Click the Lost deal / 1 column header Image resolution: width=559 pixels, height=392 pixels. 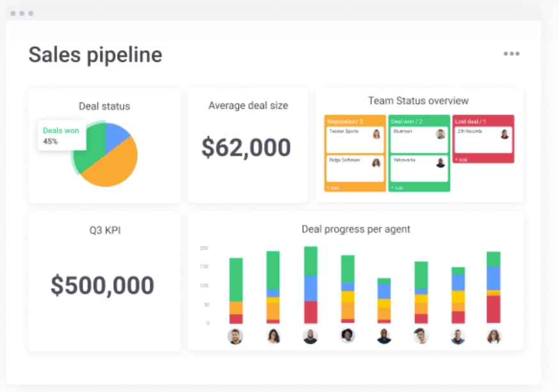pos(470,122)
